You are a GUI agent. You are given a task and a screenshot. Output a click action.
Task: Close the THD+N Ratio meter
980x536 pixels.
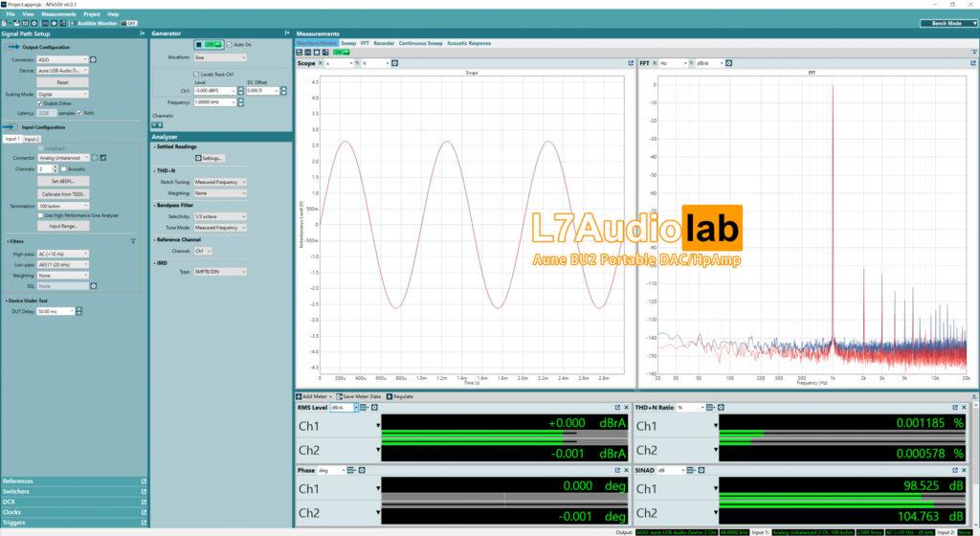(965, 408)
